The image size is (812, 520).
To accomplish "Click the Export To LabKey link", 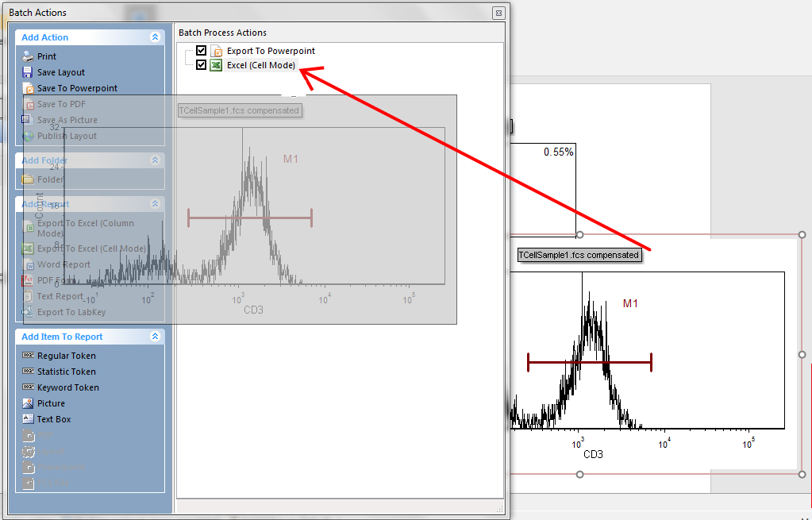I will tap(71, 312).
